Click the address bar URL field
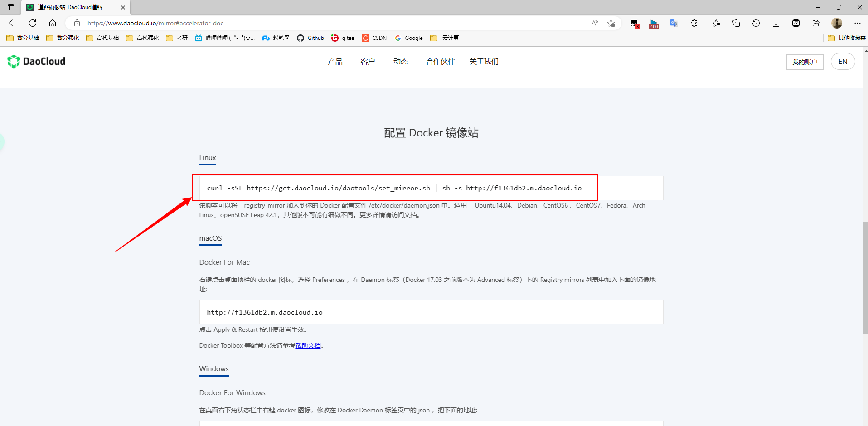Screen dimensions: 868x426 tap(317, 23)
